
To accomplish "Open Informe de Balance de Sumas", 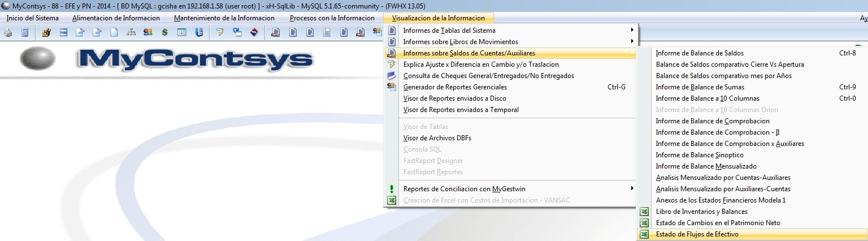I will pyautogui.click(x=753, y=87).
